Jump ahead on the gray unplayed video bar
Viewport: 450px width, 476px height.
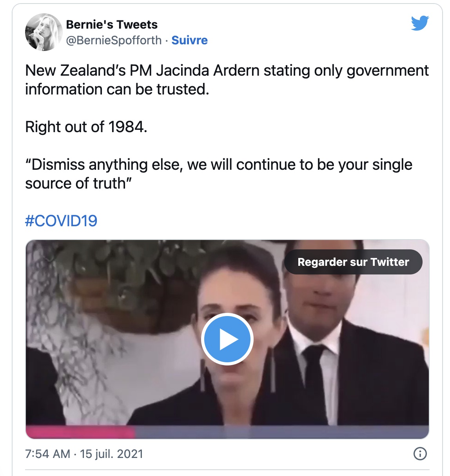pos(282,432)
